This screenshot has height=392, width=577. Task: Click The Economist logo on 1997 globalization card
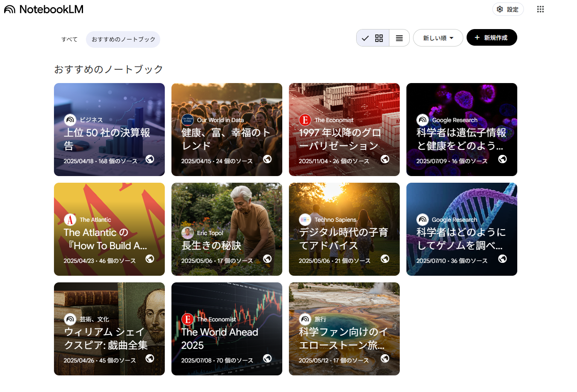[305, 120]
